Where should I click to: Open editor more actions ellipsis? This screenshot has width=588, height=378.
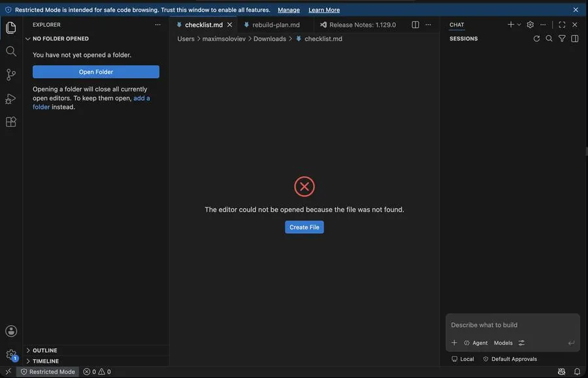(x=428, y=25)
